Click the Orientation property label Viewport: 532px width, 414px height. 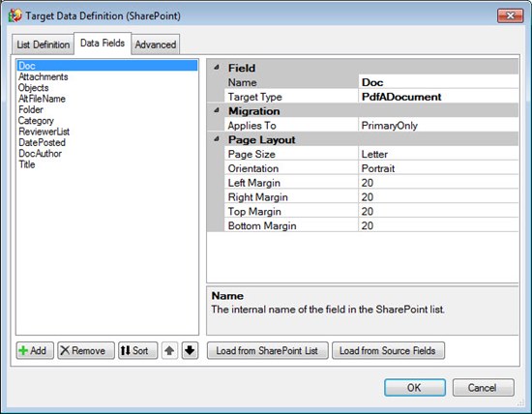coord(253,168)
